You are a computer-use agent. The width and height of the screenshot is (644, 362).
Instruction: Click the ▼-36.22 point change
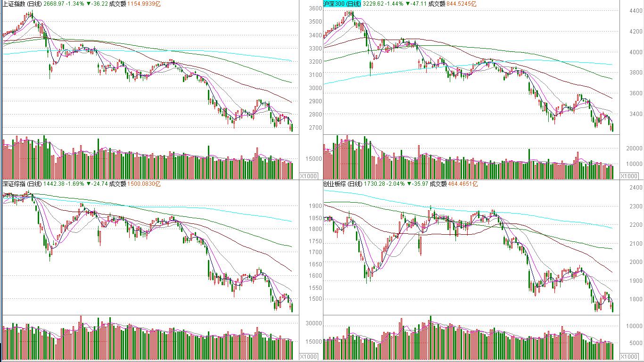97,4
